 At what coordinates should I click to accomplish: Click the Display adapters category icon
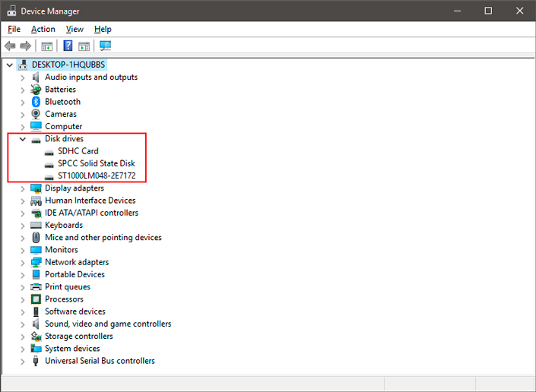coord(36,188)
